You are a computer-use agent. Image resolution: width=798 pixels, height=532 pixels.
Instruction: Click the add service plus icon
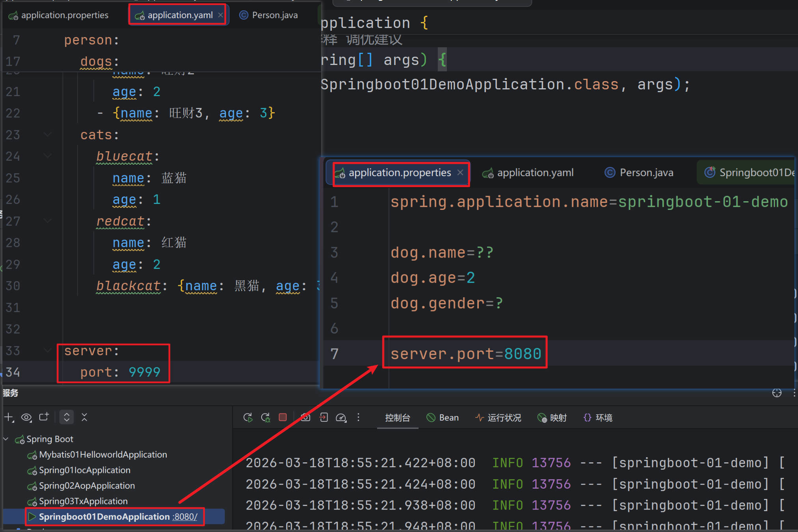tap(9, 417)
